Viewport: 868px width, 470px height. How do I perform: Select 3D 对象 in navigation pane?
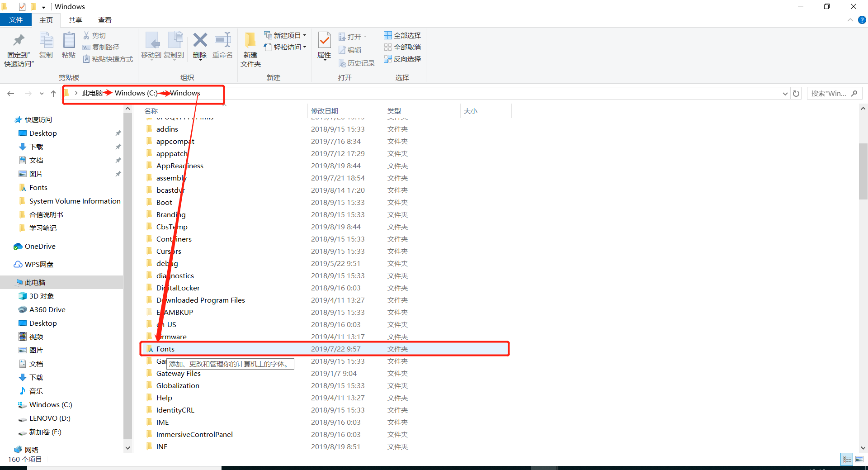click(42, 296)
